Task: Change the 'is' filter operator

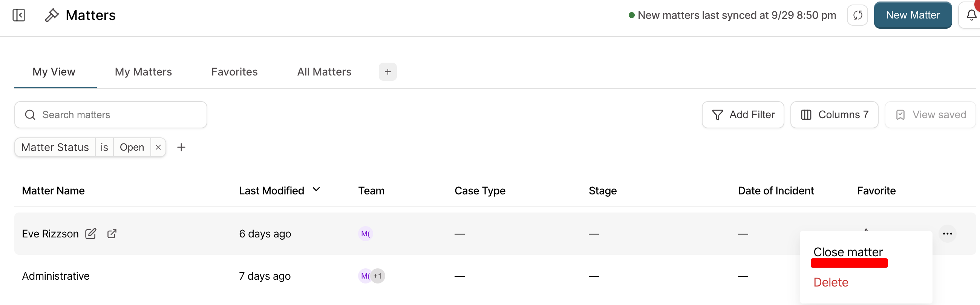Action: click(x=104, y=147)
